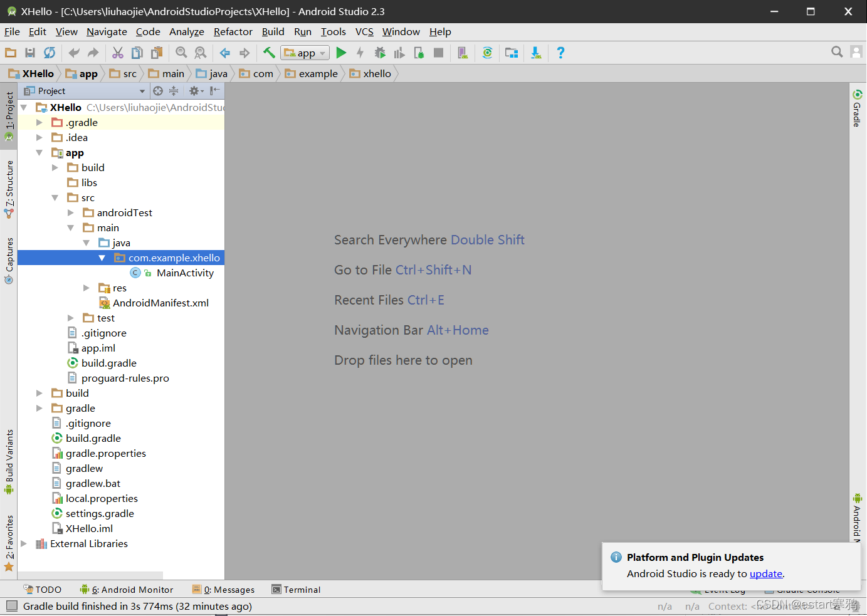Click the Attach Debugger to Process icon
This screenshot has height=616, width=867.
pyautogui.click(x=419, y=53)
